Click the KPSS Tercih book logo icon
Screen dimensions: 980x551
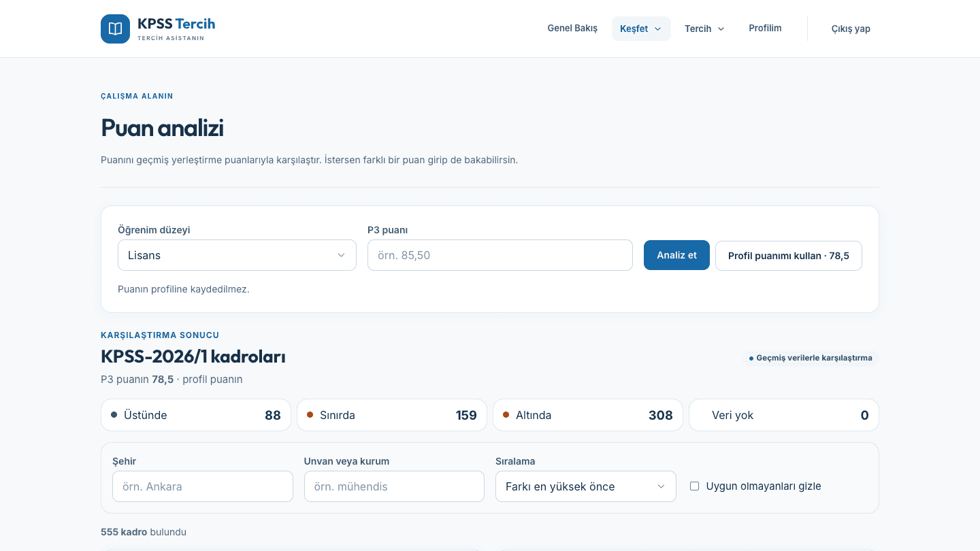115,29
